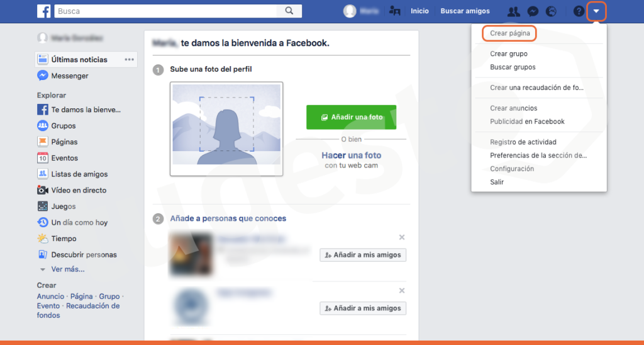Click the find-friends people icon beside Inicio
This screenshot has height=345, width=644.
(395, 11)
